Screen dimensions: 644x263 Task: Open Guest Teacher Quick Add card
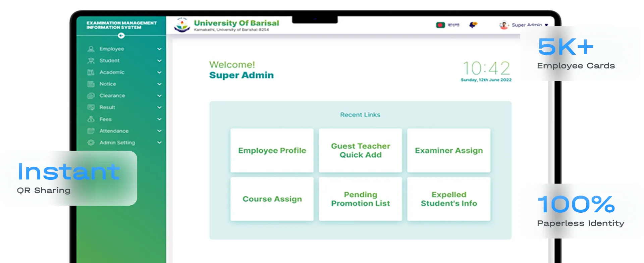point(360,150)
